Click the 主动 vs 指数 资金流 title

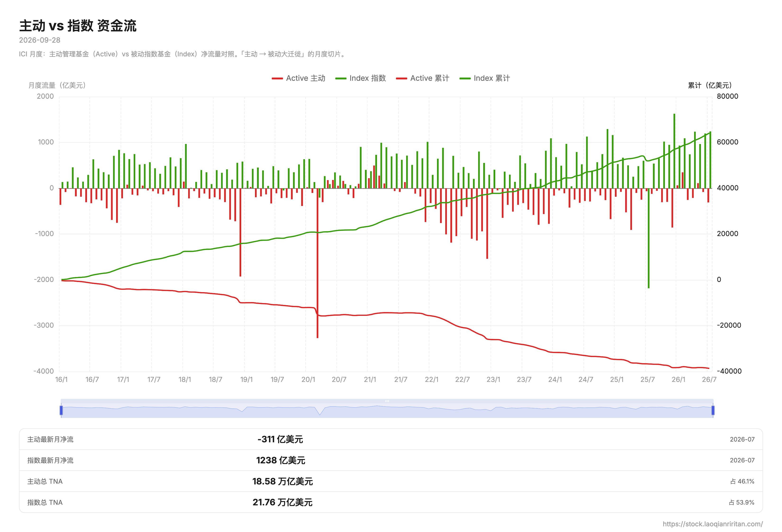[x=78, y=26]
